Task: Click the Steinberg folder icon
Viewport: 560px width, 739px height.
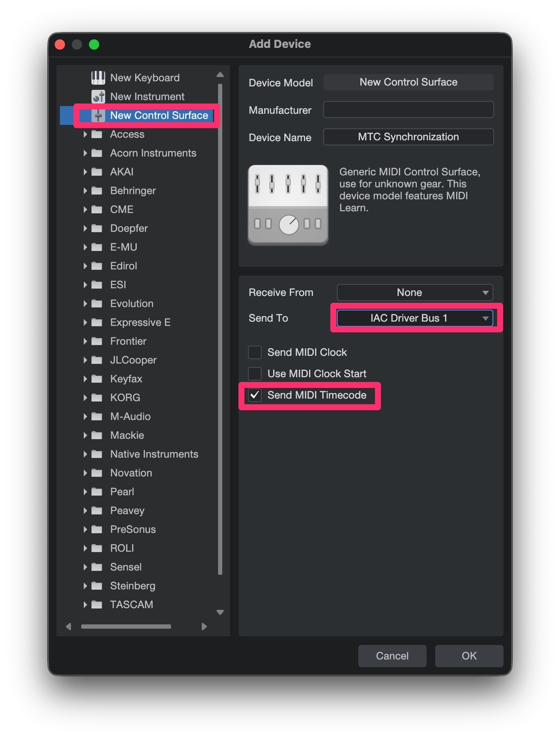Action: pyautogui.click(x=97, y=586)
